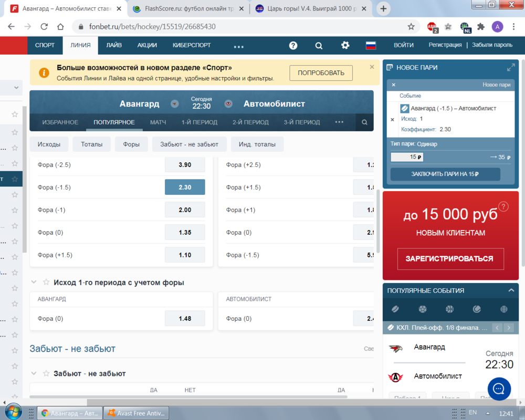The height and width of the screenshot is (420, 525).
Task: Collapse the «Забьют - не забьют» market section
Action: pyautogui.click(x=34, y=373)
